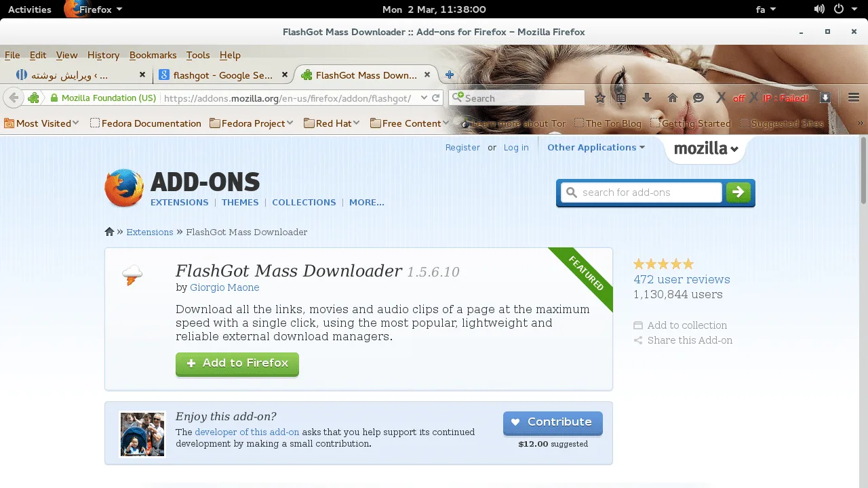Screen dimensions: 868x488
Task: Open the View menu
Action: tap(66, 55)
